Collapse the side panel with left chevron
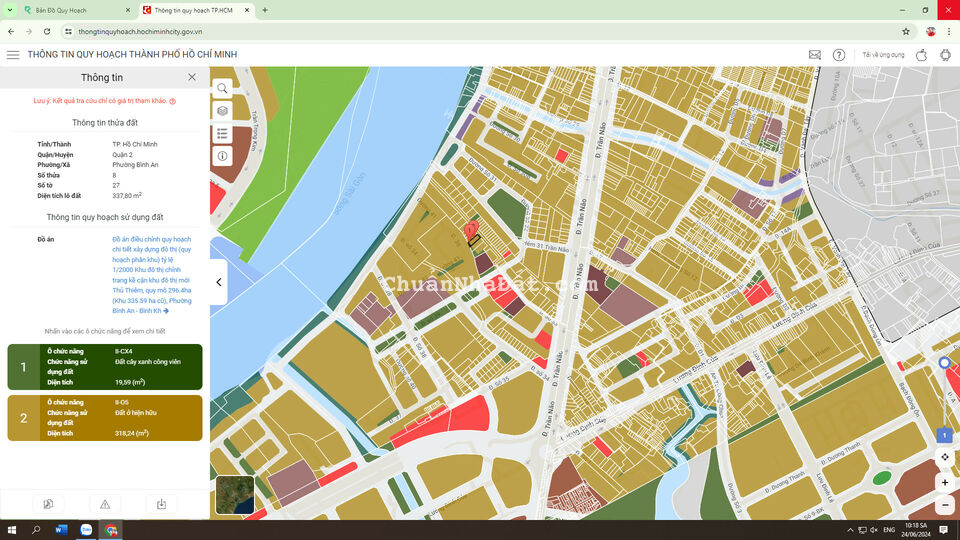Screen dimensions: 960x540 pyautogui.click(x=219, y=282)
